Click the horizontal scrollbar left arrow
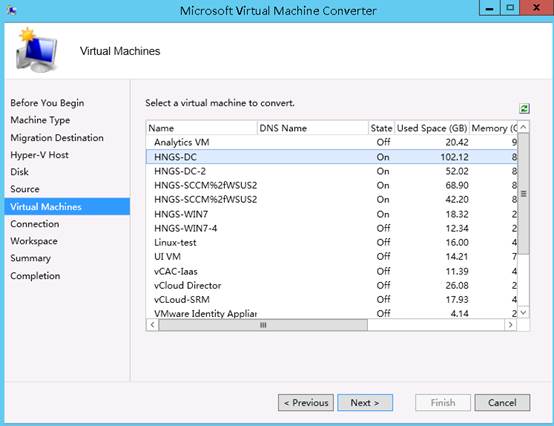This screenshot has height=426, width=554. 152,325
